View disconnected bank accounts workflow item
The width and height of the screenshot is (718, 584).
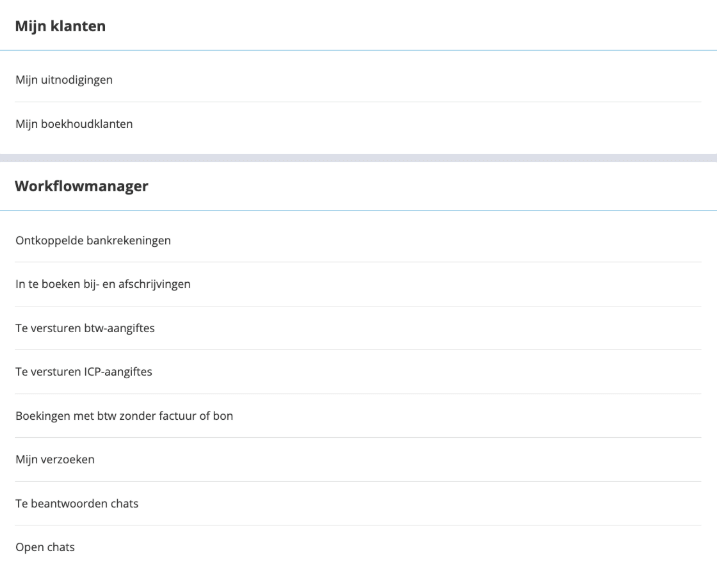pyautogui.click(x=93, y=240)
